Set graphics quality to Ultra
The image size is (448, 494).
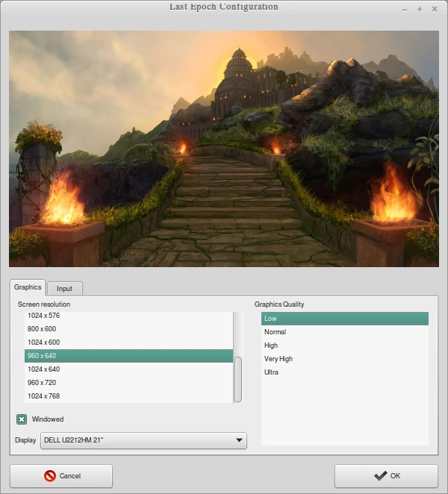[345, 372]
